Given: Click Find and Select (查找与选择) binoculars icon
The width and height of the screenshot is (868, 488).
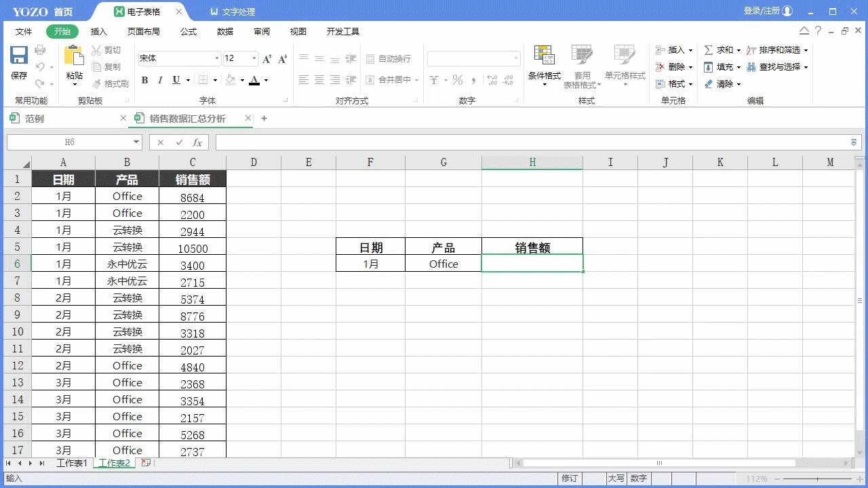Looking at the screenshot, I should (751, 66).
